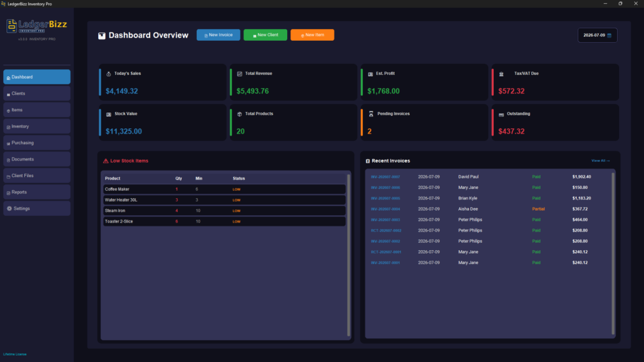Viewport: 644px width, 362px height.
Task: Add a New Item
Action: [x=312, y=35]
